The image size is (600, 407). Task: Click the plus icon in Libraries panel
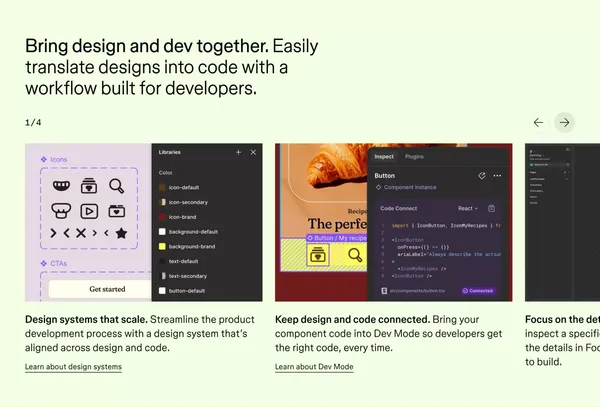(x=238, y=152)
